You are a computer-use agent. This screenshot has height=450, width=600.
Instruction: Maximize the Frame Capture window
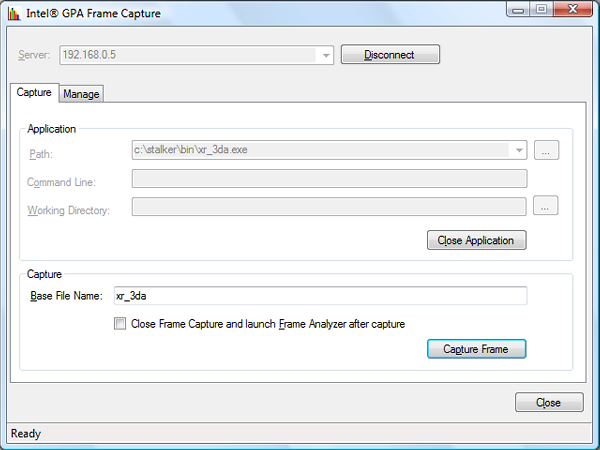click(541, 10)
